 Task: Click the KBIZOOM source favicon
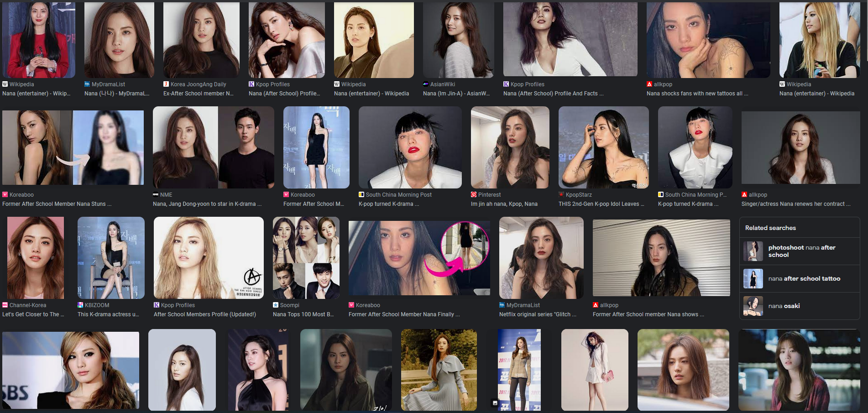click(80, 305)
